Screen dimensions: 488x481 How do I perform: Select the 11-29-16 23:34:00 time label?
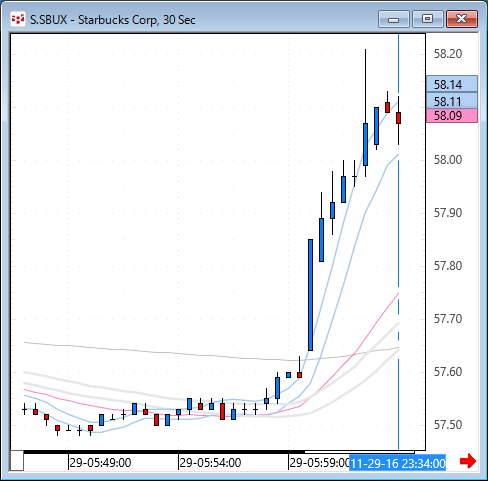pyautogui.click(x=398, y=463)
